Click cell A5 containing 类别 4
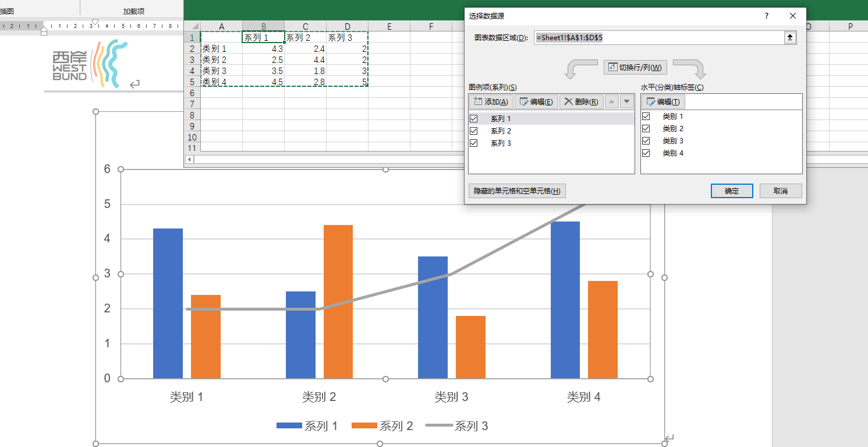The width and height of the screenshot is (868, 447). coord(221,82)
